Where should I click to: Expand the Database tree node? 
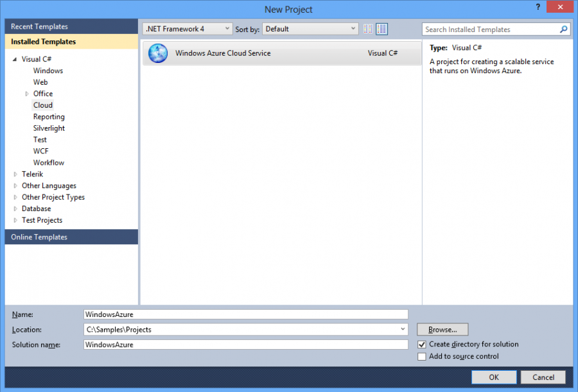15,209
